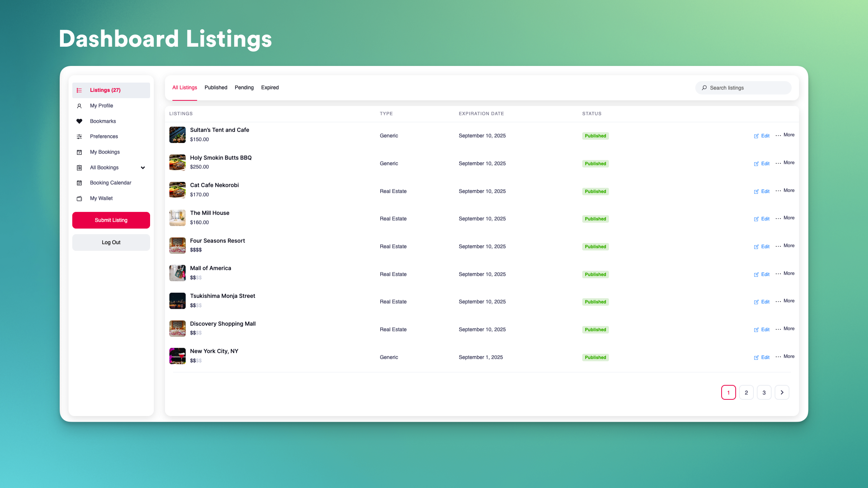This screenshot has width=868, height=488.
Task: Click the My Wallet icon
Action: coord(79,199)
